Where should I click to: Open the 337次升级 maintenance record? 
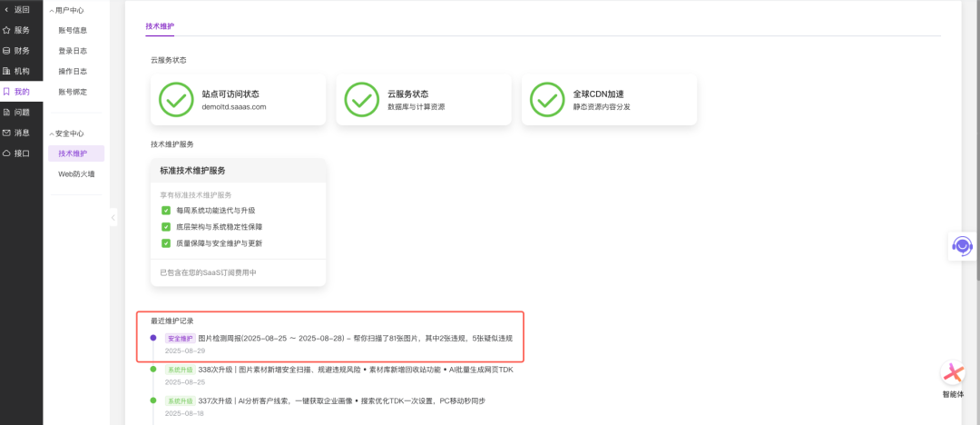click(341, 400)
